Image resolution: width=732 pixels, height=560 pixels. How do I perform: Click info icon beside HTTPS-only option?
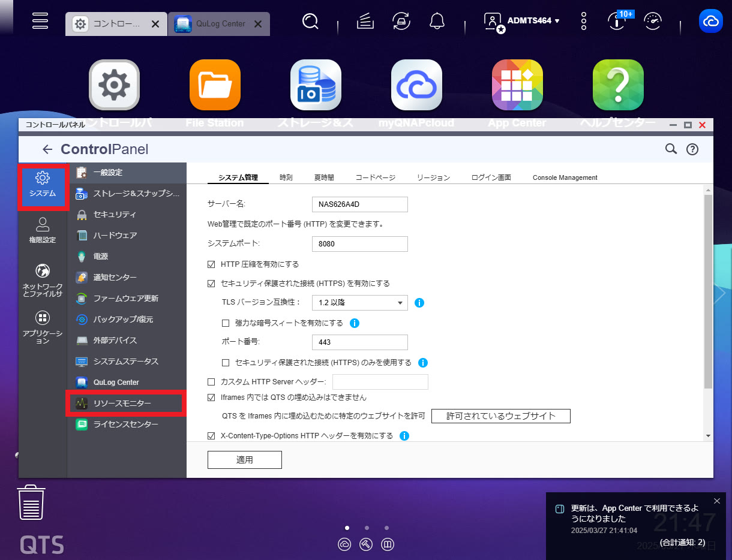tap(423, 363)
